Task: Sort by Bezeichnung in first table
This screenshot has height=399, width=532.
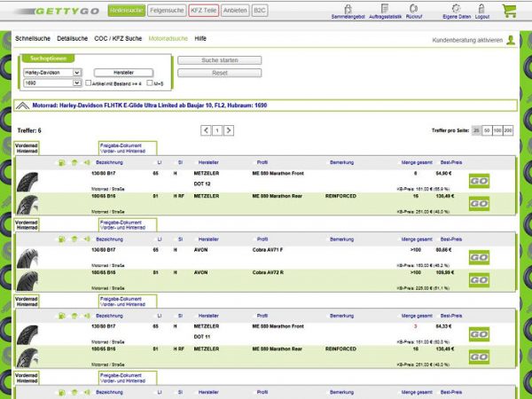Action: click(x=109, y=162)
